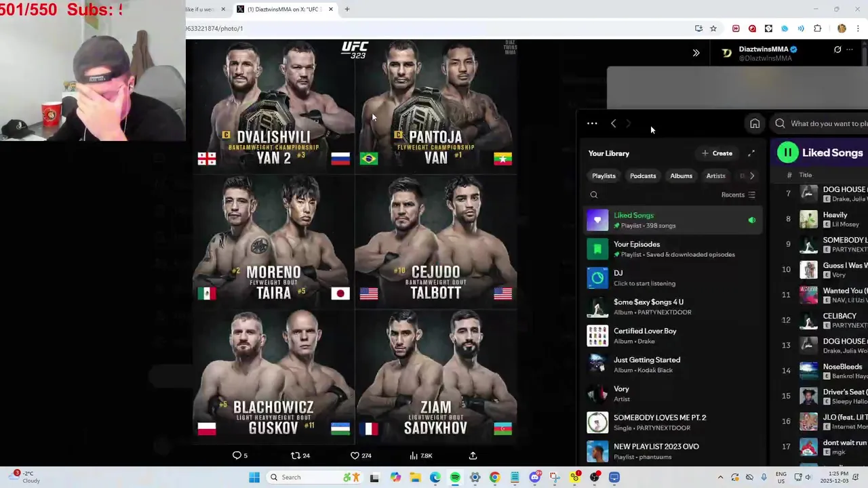The image size is (868, 488).
Task: Open Just Getting Started album
Action: click(671, 365)
